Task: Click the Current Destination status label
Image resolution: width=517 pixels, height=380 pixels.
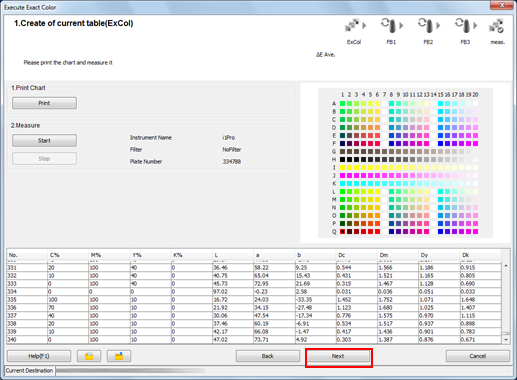Action: (x=29, y=371)
